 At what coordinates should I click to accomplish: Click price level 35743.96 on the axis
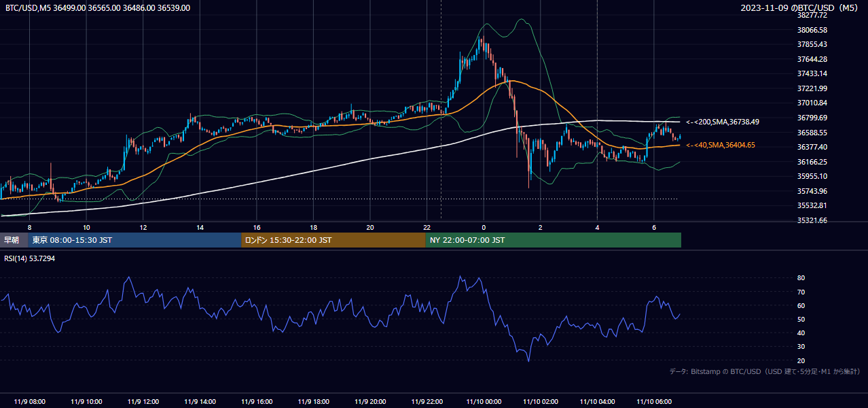click(812, 191)
